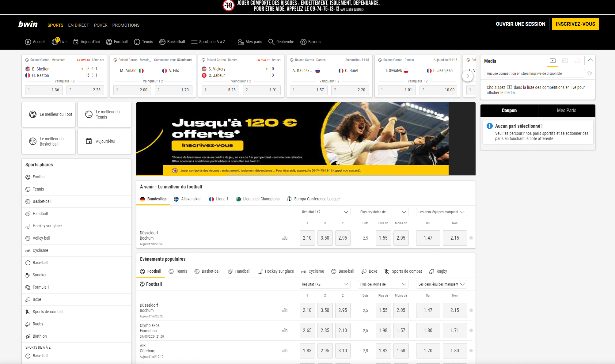
Task: Select odds 2.10 for Düsseldorf in Bundesliga
Action: point(307,238)
